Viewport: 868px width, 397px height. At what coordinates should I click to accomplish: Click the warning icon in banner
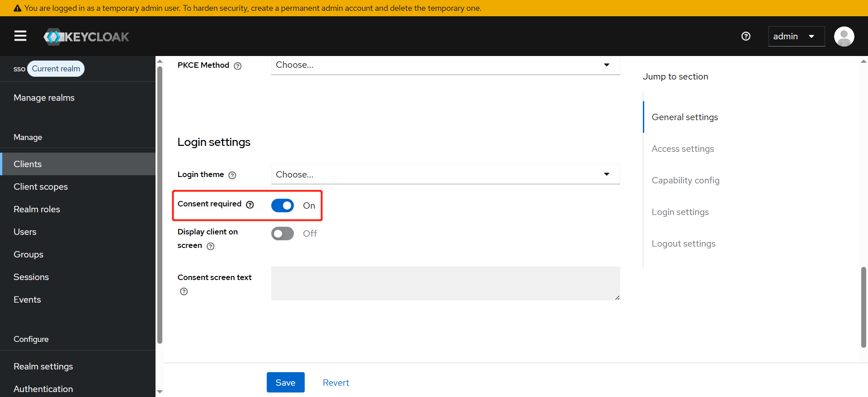pos(17,8)
